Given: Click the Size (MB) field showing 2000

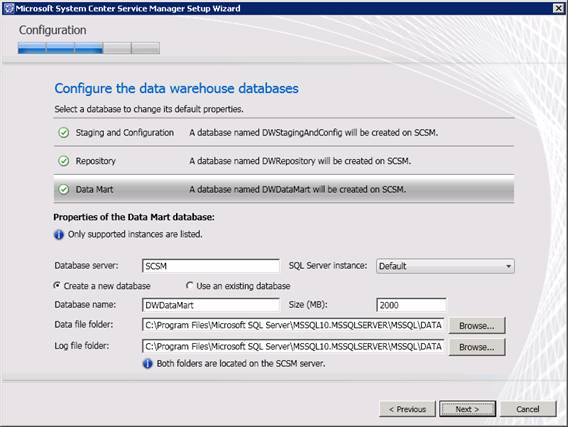Looking at the screenshot, I should click(x=411, y=305).
